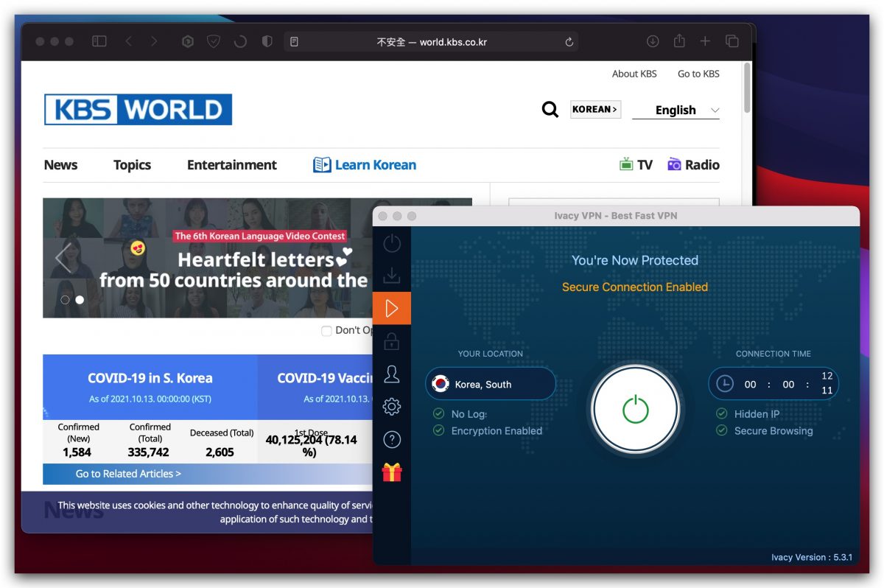This screenshot has width=884, height=588.
Task: Open the TV section
Action: (636, 164)
